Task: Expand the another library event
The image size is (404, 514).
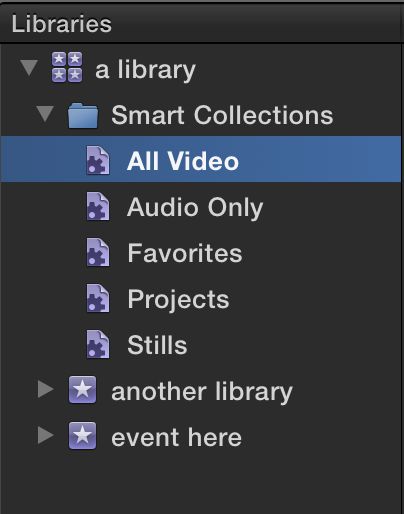Action: [x=46, y=390]
